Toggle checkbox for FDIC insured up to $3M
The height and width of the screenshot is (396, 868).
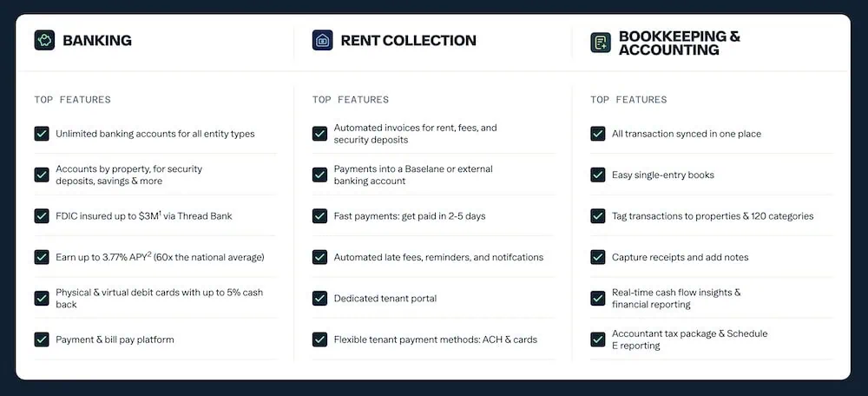pyautogui.click(x=42, y=216)
